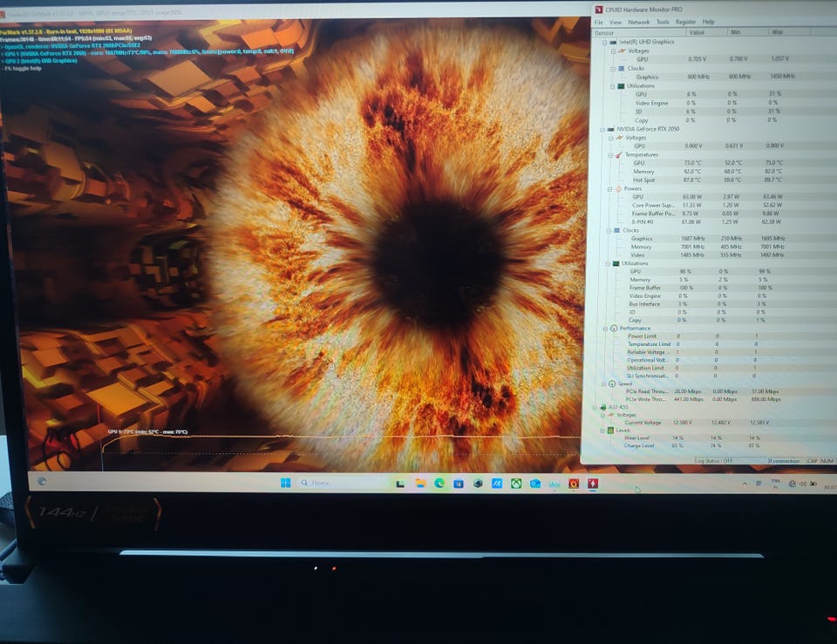
Task: Open Outlook icon on the taskbar
Action: 535,484
